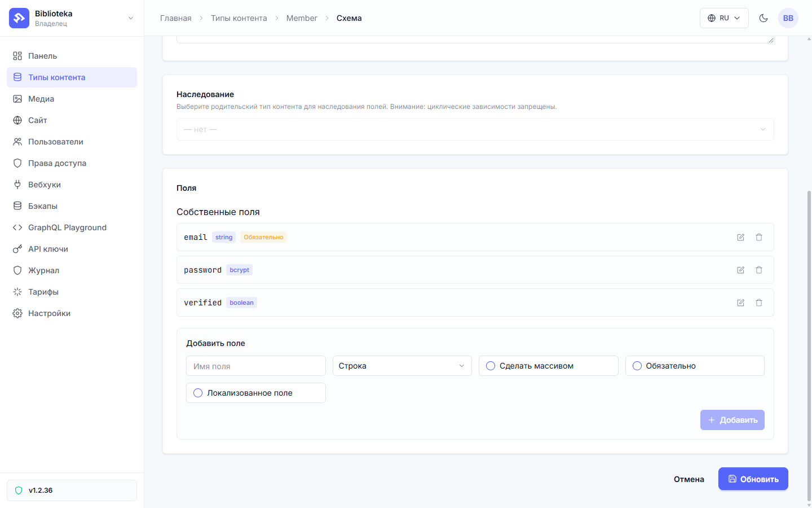The image size is (812, 508).
Task: Click the boolean type tag
Action: coord(241,303)
